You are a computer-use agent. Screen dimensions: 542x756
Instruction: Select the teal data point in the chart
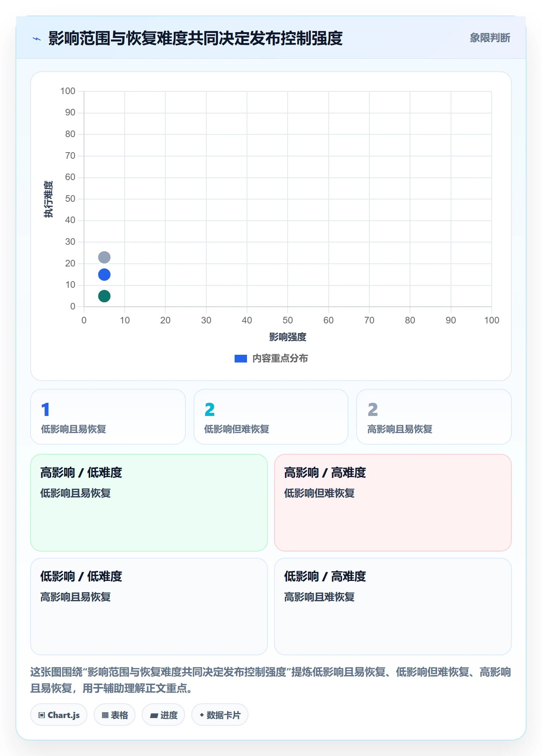coord(104,296)
